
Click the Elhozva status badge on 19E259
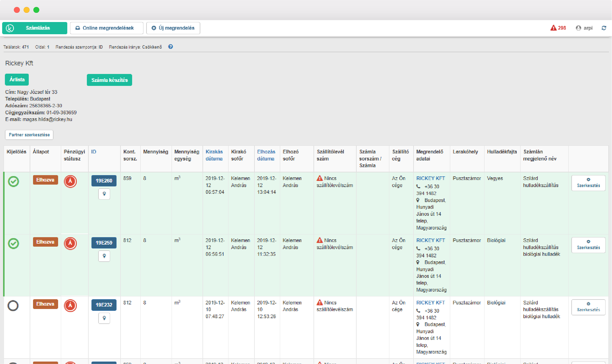(45, 242)
